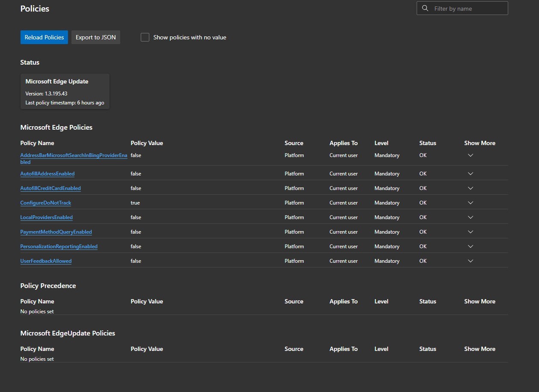
Task: Expand Show More chevron for UserFeedbackAllowed
Action: pos(471,261)
